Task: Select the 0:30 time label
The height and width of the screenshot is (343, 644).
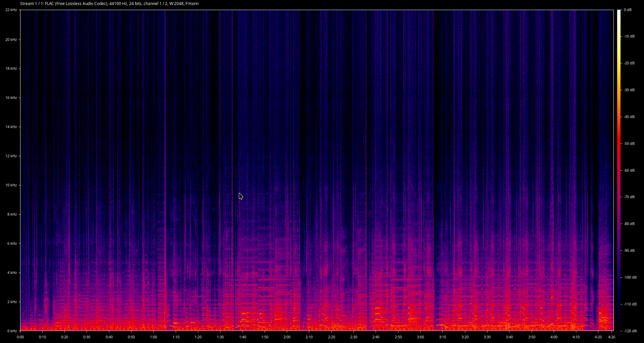Action: (87, 337)
